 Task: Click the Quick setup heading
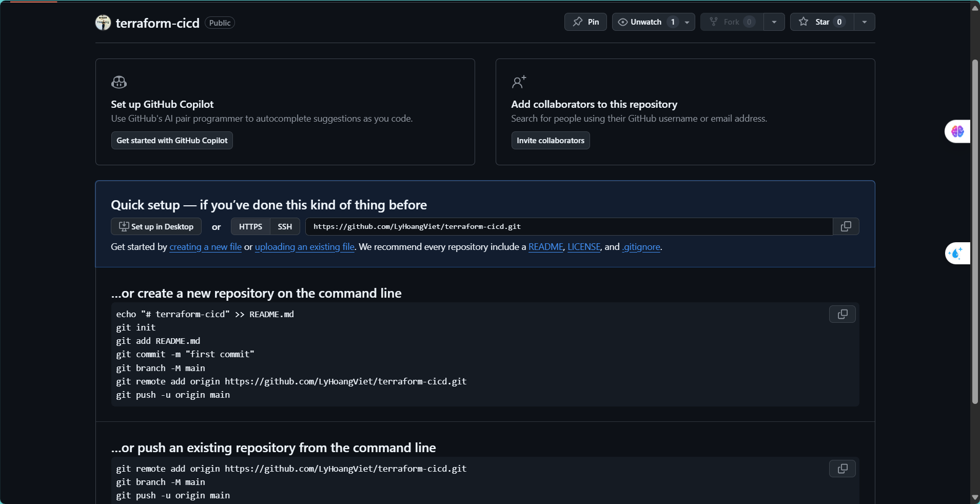(269, 205)
